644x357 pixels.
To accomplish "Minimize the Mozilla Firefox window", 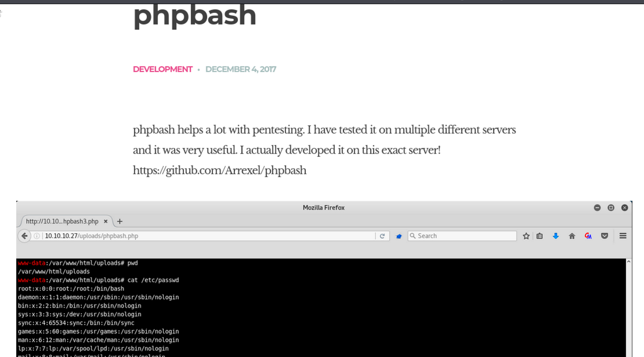I will click(597, 207).
